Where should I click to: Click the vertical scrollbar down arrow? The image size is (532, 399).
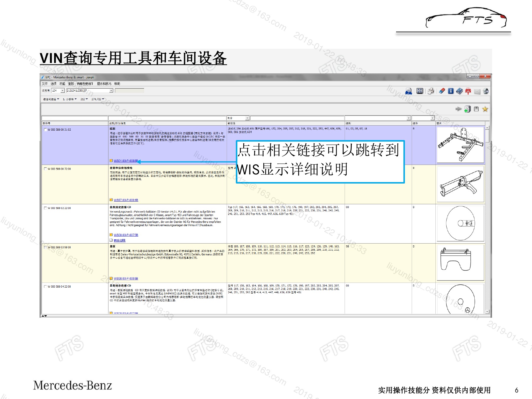click(487, 312)
